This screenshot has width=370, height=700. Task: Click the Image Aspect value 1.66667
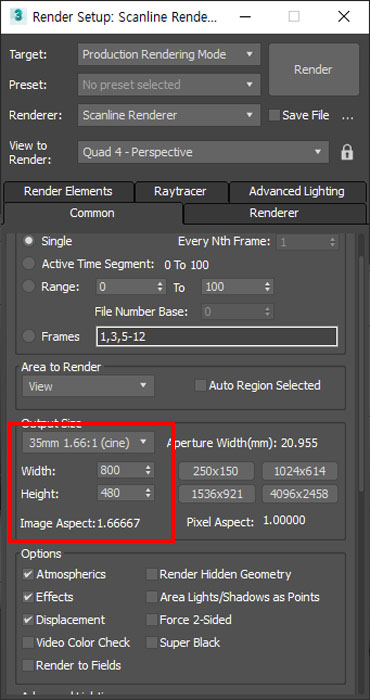click(118, 523)
